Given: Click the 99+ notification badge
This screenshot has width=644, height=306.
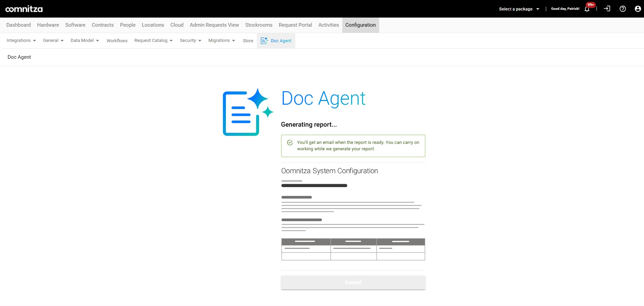Looking at the screenshot, I should point(591,5).
